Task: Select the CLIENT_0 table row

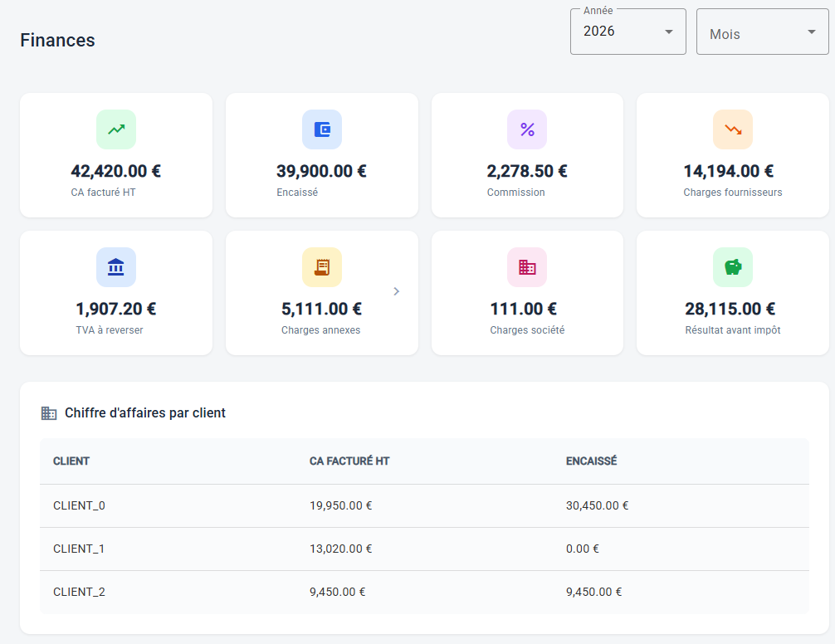Action: coord(424,505)
